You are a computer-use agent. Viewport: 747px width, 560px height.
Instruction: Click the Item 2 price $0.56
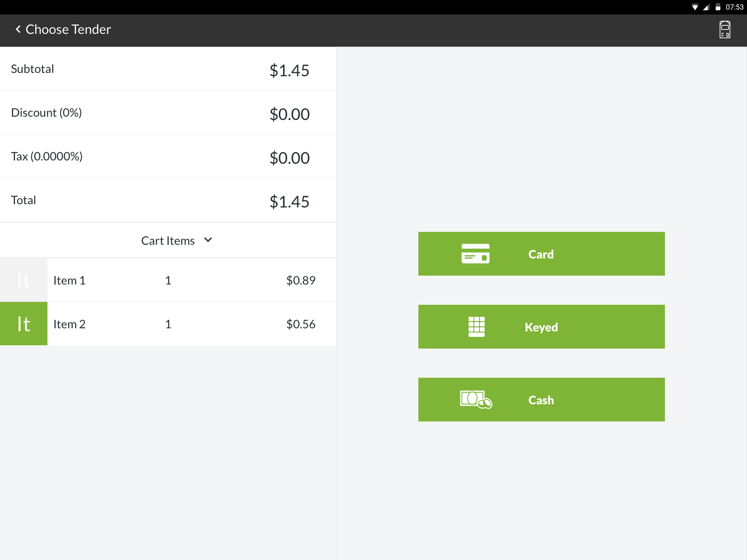(x=300, y=324)
